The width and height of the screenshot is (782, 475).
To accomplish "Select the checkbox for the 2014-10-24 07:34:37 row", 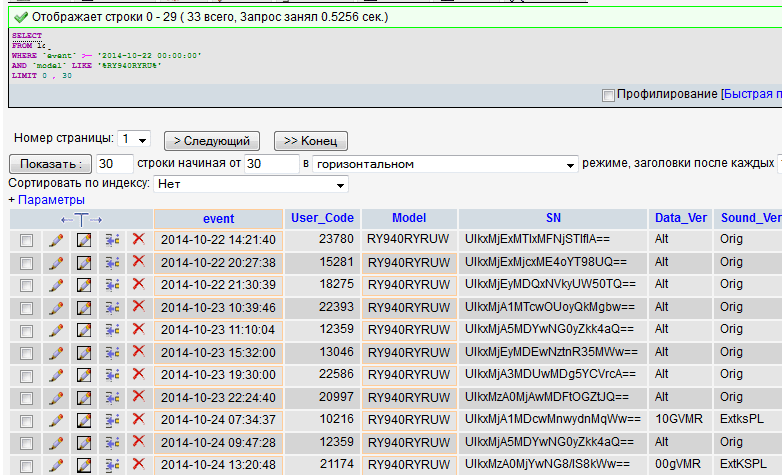I will click(x=27, y=420).
